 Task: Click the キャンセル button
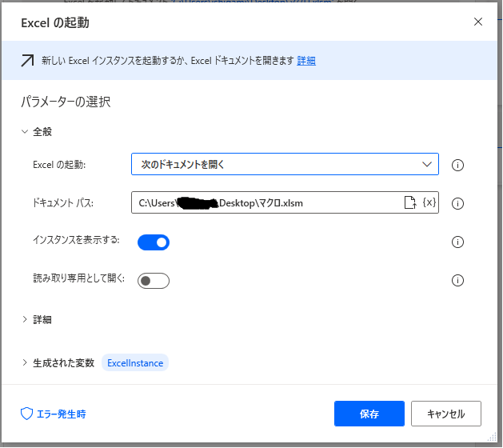coord(445,414)
